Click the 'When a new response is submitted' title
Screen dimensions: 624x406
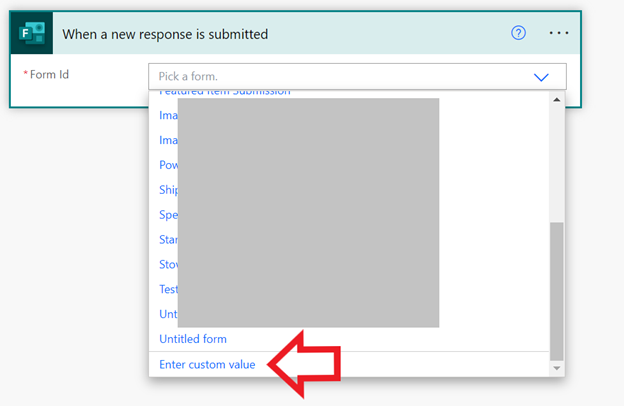(x=165, y=34)
